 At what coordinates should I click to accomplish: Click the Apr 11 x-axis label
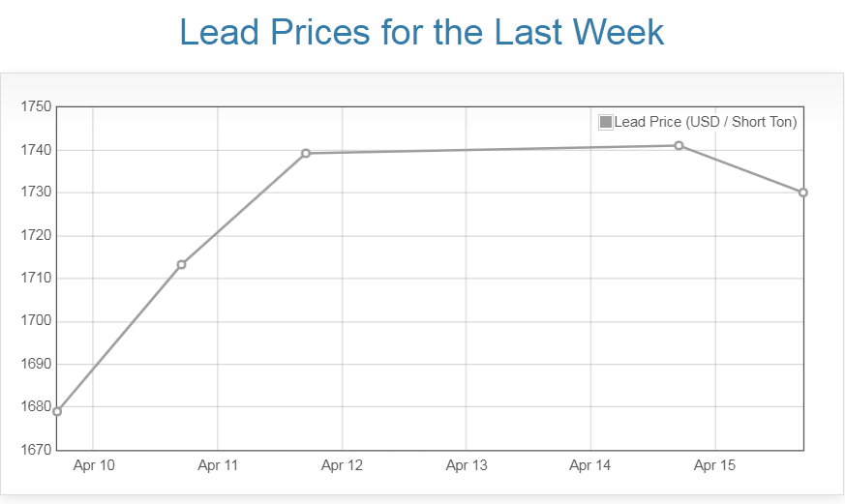pyautogui.click(x=218, y=466)
